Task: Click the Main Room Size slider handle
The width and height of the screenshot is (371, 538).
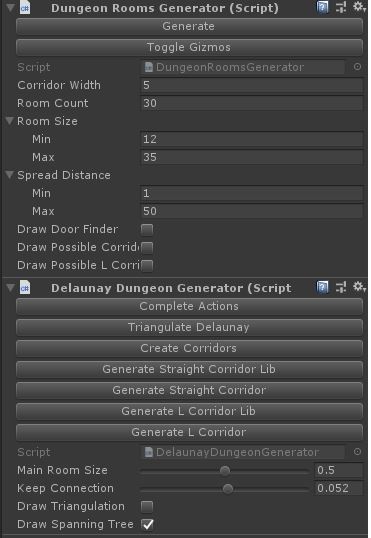Action: [225, 471]
